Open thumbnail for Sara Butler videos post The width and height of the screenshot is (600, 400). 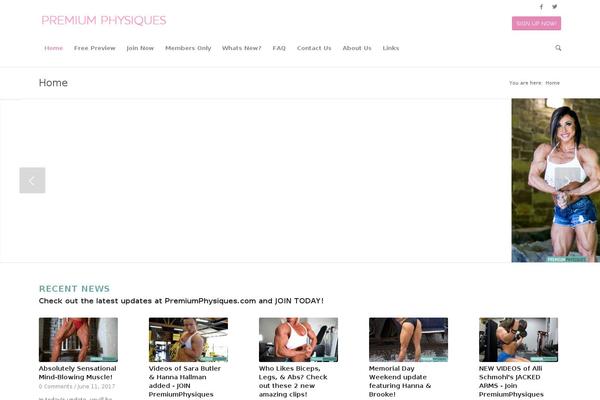[188, 340]
